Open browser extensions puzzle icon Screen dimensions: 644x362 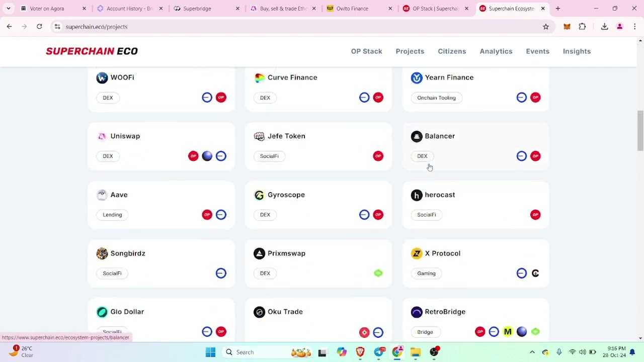pos(582,27)
